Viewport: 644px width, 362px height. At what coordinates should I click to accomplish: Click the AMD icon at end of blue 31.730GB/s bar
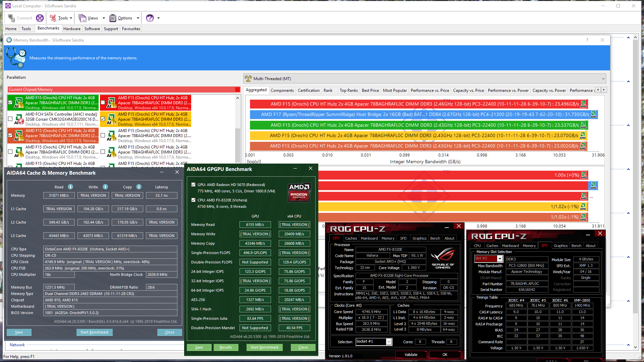point(593,114)
